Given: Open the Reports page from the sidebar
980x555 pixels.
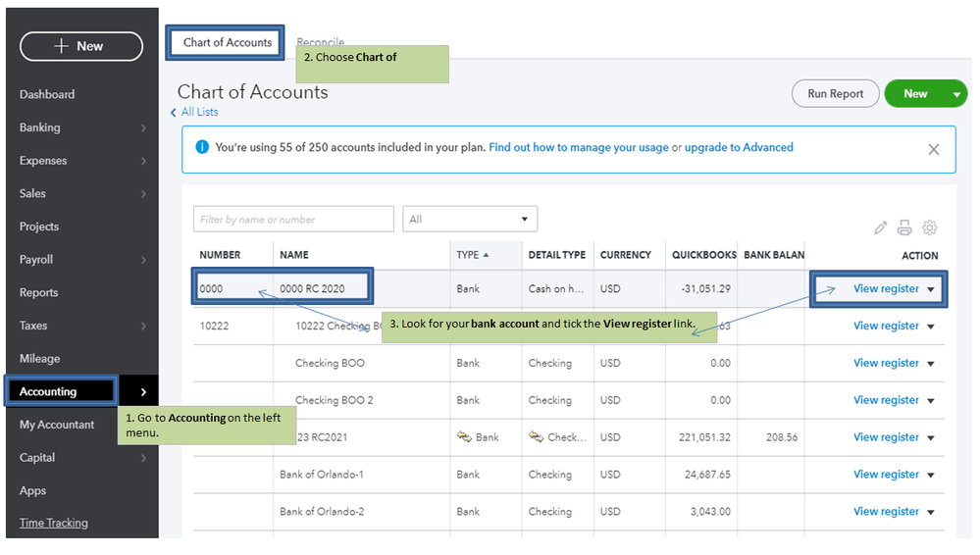Looking at the screenshot, I should (39, 292).
